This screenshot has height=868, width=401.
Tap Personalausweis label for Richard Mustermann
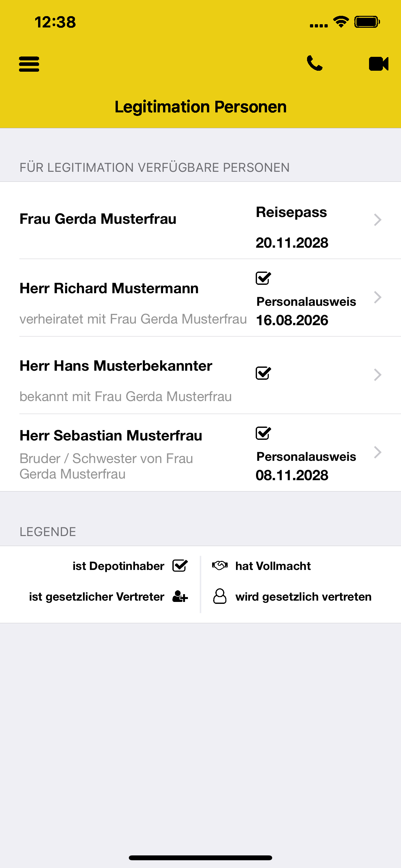coord(306,302)
